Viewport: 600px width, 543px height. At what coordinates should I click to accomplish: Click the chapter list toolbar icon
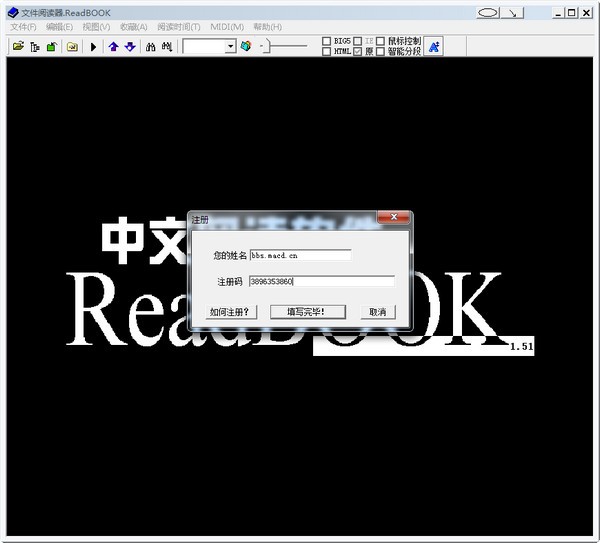pyautogui.click(x=35, y=47)
